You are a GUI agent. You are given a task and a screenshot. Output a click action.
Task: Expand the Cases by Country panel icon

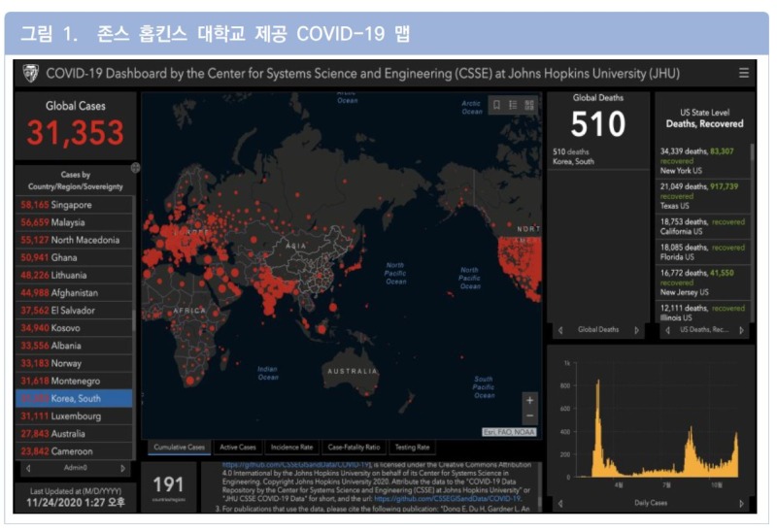(135, 167)
